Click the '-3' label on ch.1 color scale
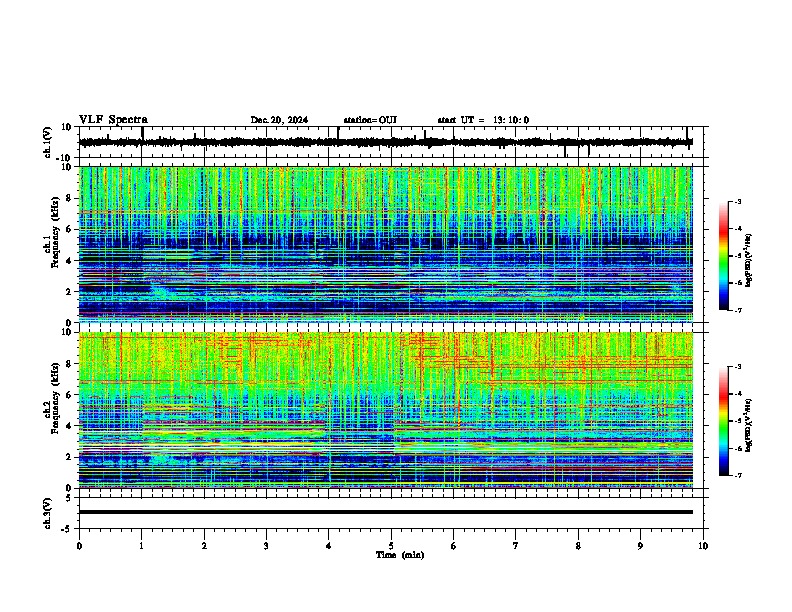 737,201
